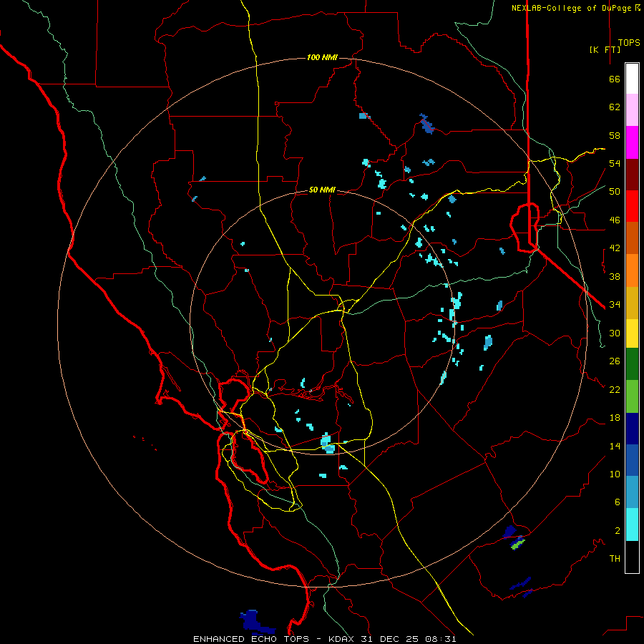Click the "TOPS" legend title
Screen dimensions: 644x644
[x=629, y=43]
